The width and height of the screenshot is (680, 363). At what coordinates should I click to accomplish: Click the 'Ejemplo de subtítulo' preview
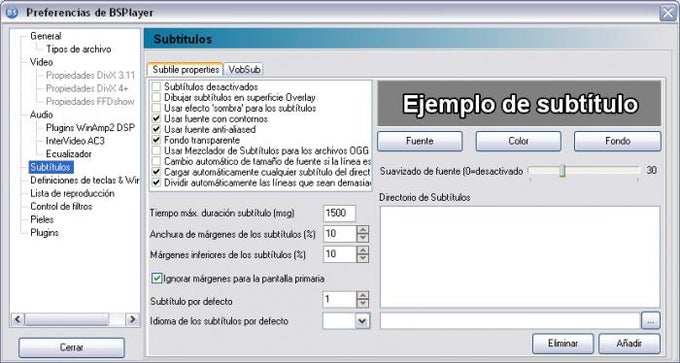(519, 104)
